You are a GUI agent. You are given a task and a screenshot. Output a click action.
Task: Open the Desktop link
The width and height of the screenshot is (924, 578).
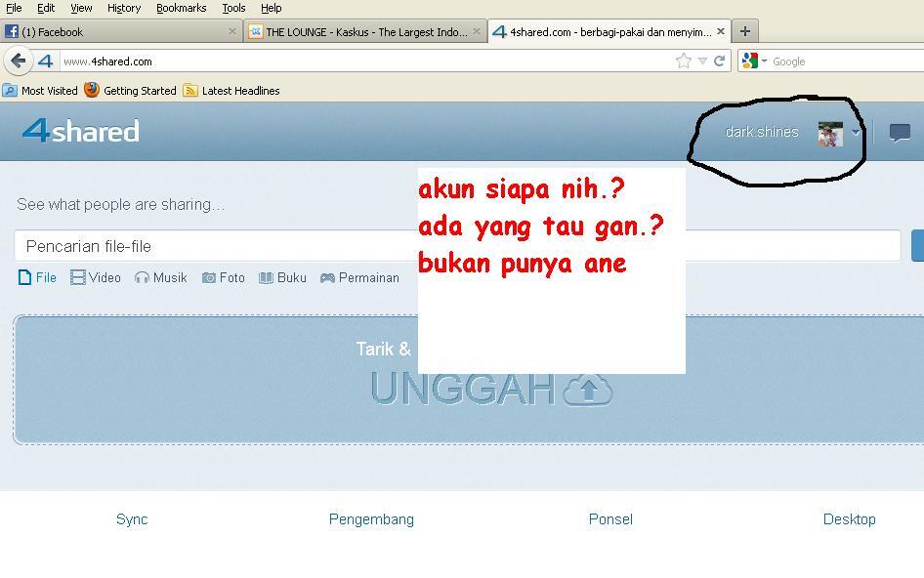point(849,519)
